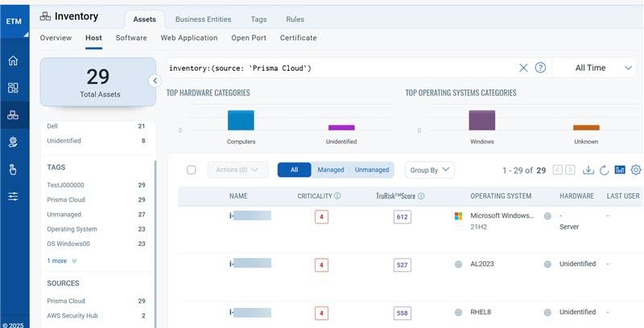Filter list to Unmanaged assets
Image resolution: width=644 pixels, height=328 pixels.
pos(372,170)
